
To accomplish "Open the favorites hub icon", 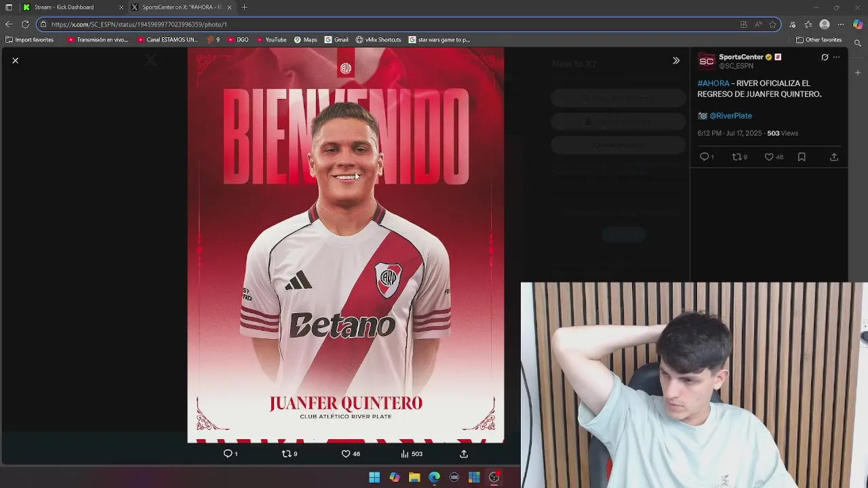I will tap(808, 24).
